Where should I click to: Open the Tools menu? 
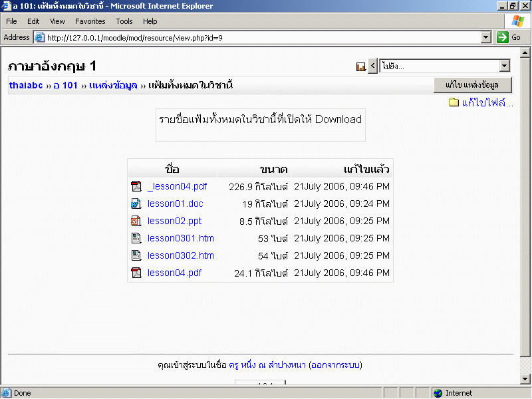[124, 21]
